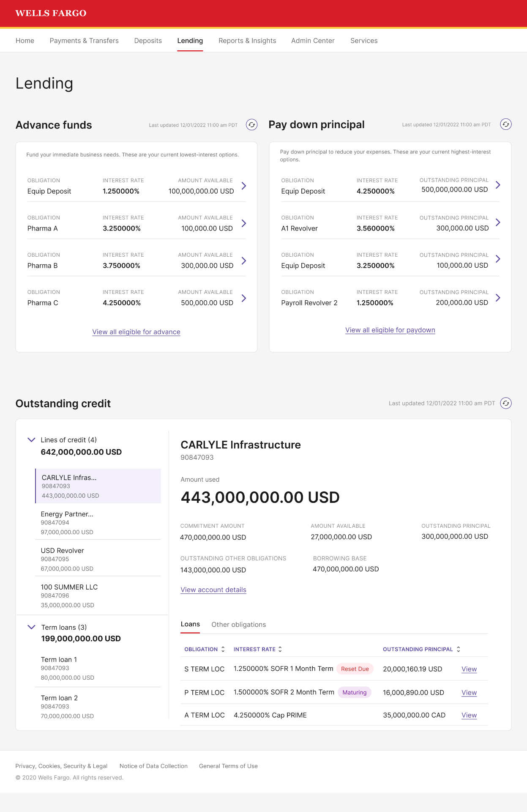Collapse the Term loans group
Screen dimensions: 527x812
coord(31,627)
